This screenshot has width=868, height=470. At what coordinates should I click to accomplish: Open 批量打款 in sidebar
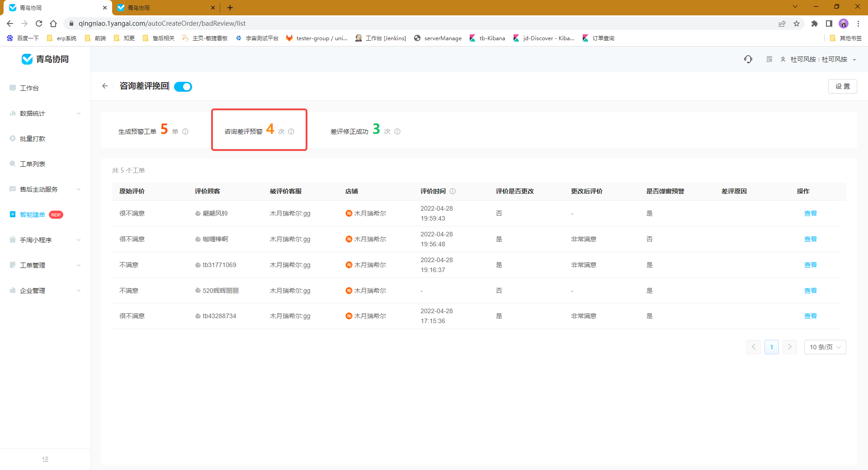(x=33, y=139)
